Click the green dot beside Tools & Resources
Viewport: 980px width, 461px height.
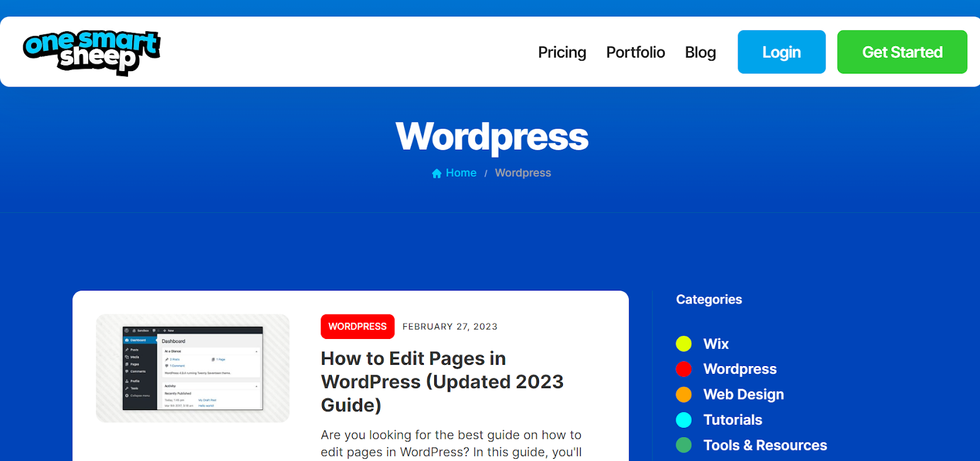click(x=684, y=445)
